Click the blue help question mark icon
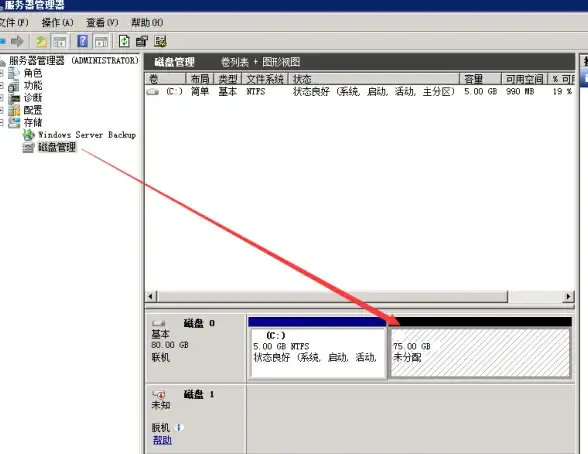The image size is (588, 454). click(x=82, y=41)
